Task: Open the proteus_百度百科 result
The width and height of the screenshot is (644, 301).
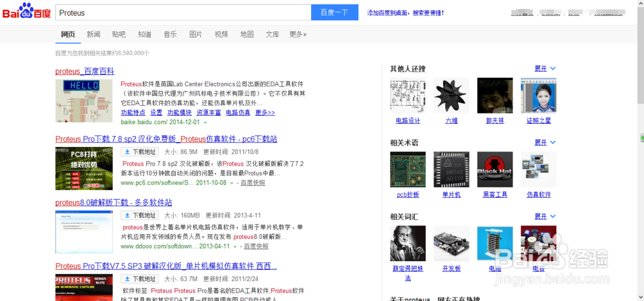Action: pyautogui.click(x=84, y=71)
